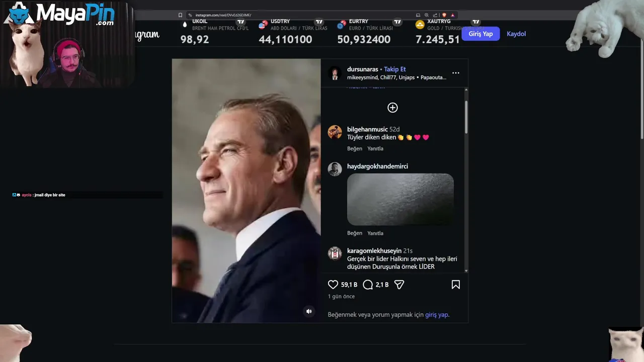
Task: Click the Kaydol sign-up link
Action: point(516,34)
